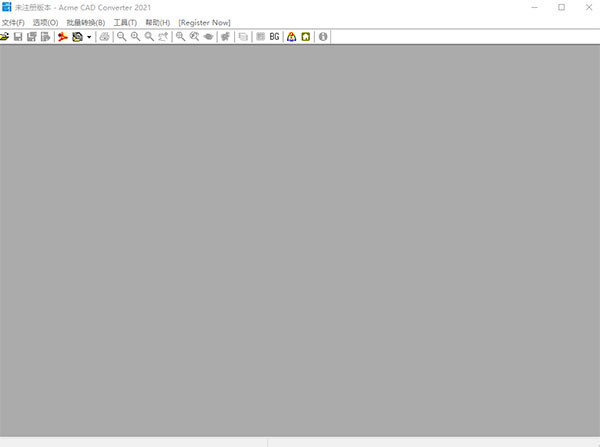The image size is (600, 447).
Task: Open the 选项(O) menu
Action: (45, 22)
